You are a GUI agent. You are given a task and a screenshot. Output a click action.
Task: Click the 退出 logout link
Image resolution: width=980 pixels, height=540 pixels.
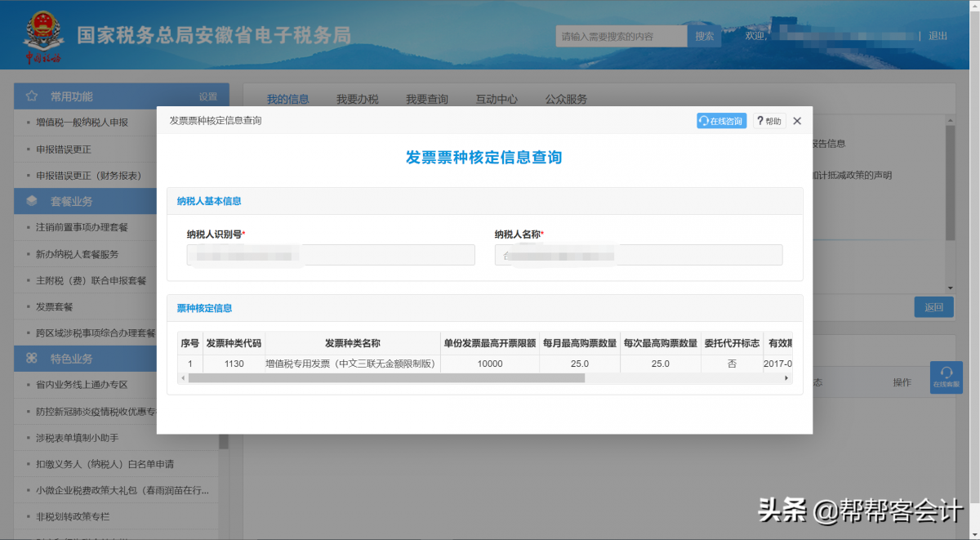(x=938, y=36)
